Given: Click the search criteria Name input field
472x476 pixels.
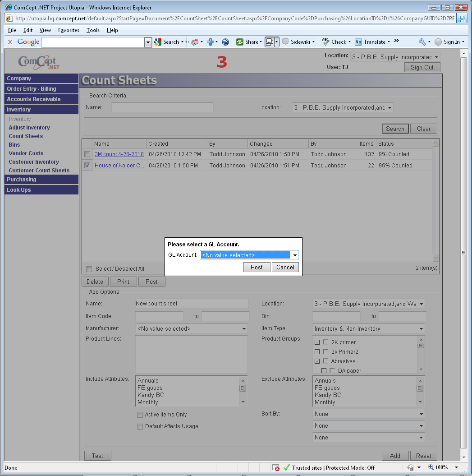Looking at the screenshot, I should (162, 107).
